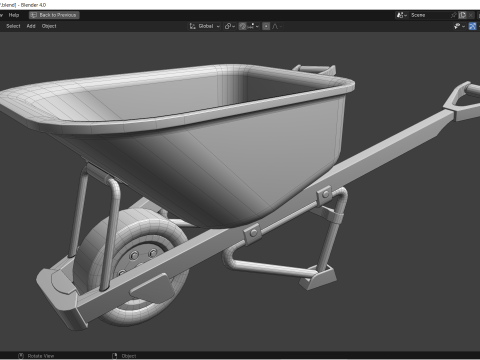Click the transform orientation axes icon
Viewport: 480px width, 360px height.
[x=192, y=26]
